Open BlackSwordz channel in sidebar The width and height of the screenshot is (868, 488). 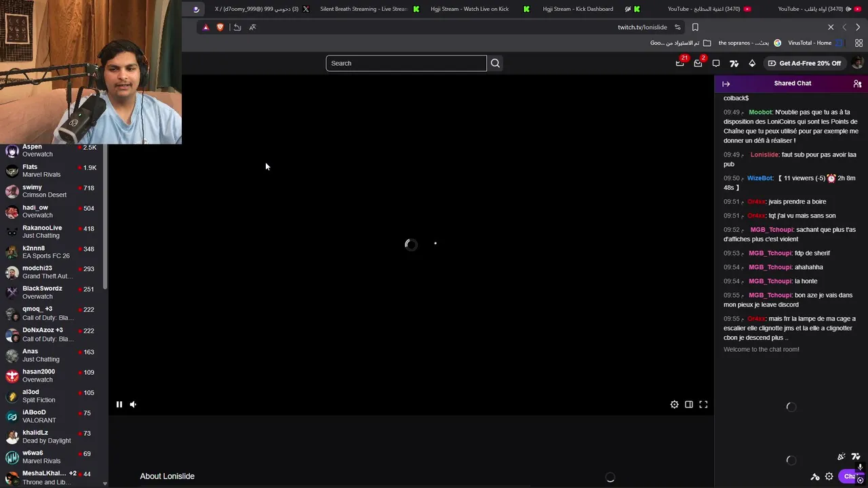53,292
